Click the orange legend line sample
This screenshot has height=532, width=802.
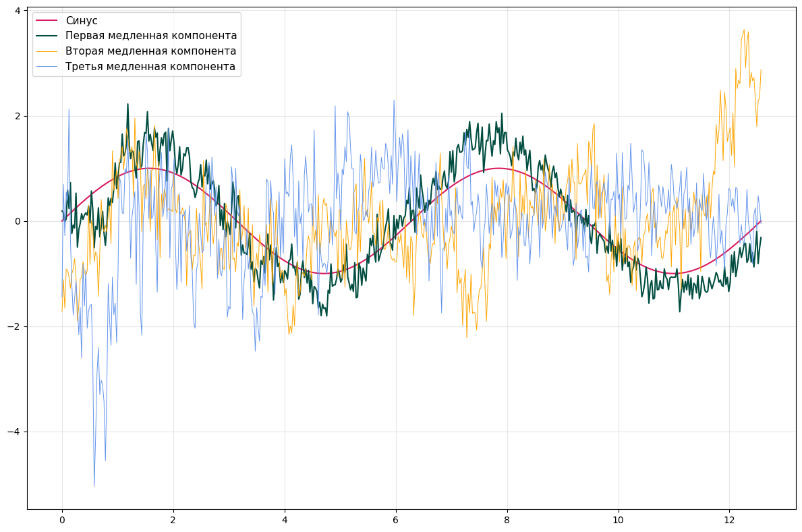[x=47, y=51]
